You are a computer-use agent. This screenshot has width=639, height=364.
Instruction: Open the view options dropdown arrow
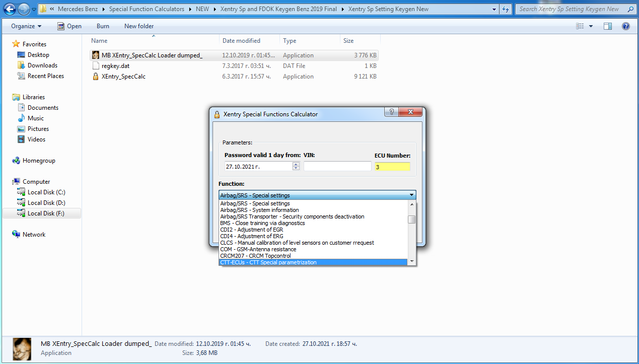coord(591,26)
